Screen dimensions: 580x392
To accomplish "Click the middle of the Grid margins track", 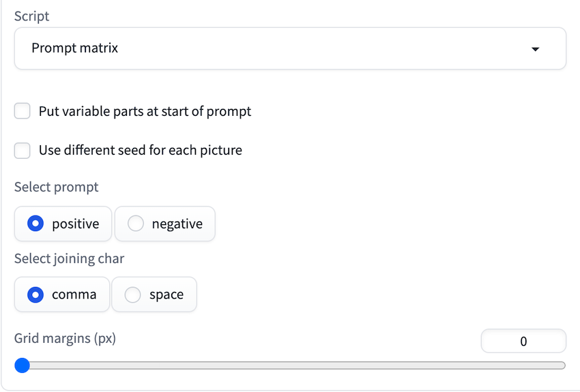I will point(293,365).
